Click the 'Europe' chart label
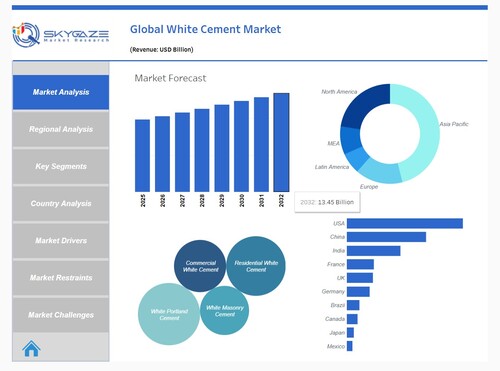Screen dimensions: 500x371 tap(369, 187)
